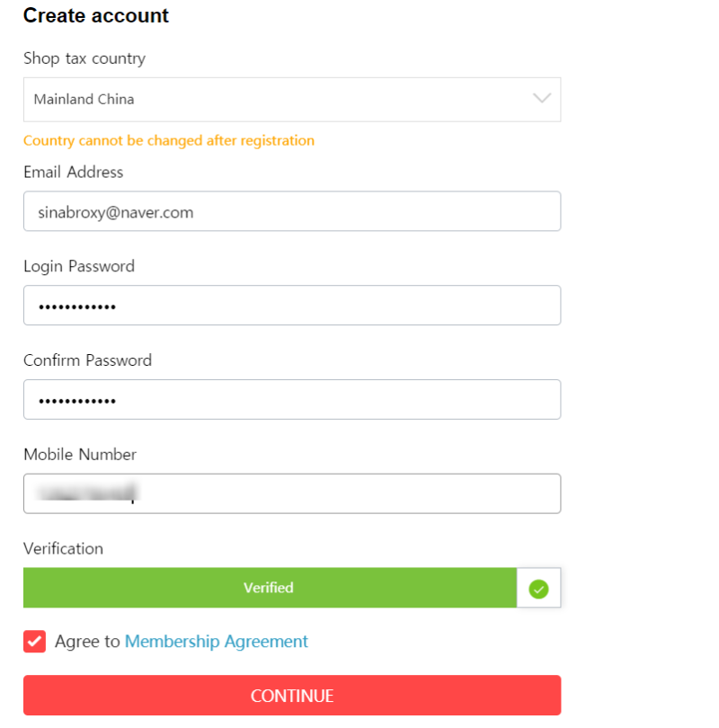Click the green Verified slider bar
719x728 pixels.
tap(270, 587)
